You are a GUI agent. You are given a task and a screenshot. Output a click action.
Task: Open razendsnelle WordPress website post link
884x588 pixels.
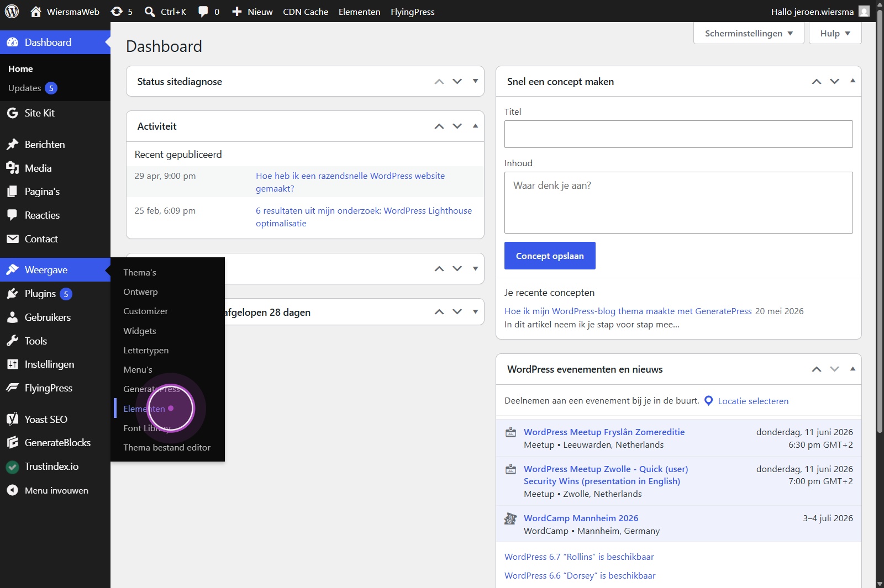[x=350, y=182]
